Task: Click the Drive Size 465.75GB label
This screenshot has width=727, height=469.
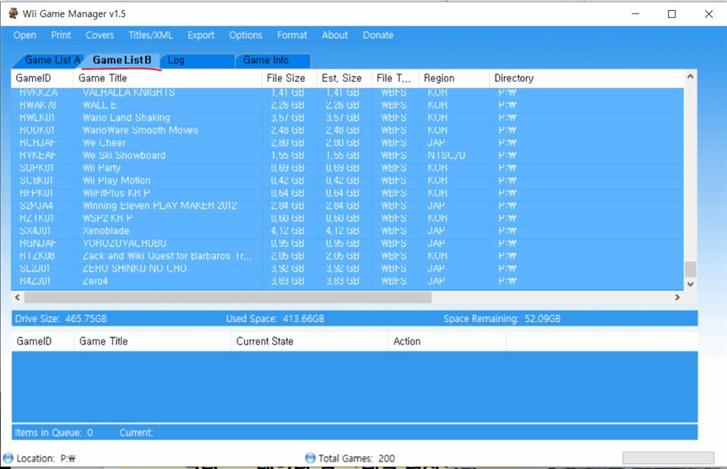Action: tap(61, 319)
